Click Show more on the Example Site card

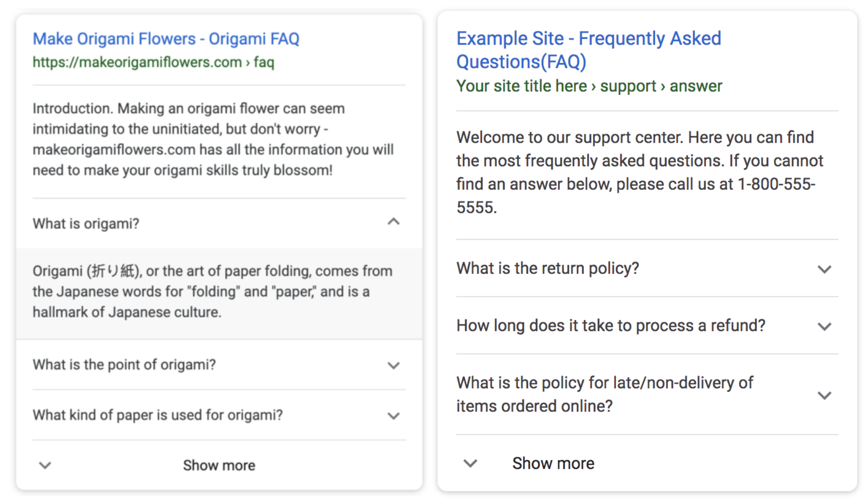[553, 463]
